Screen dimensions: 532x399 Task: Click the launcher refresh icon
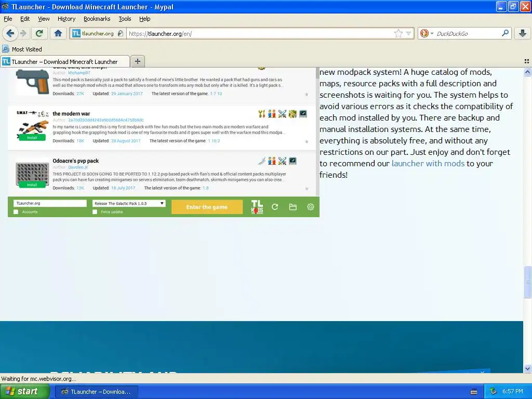click(x=275, y=207)
